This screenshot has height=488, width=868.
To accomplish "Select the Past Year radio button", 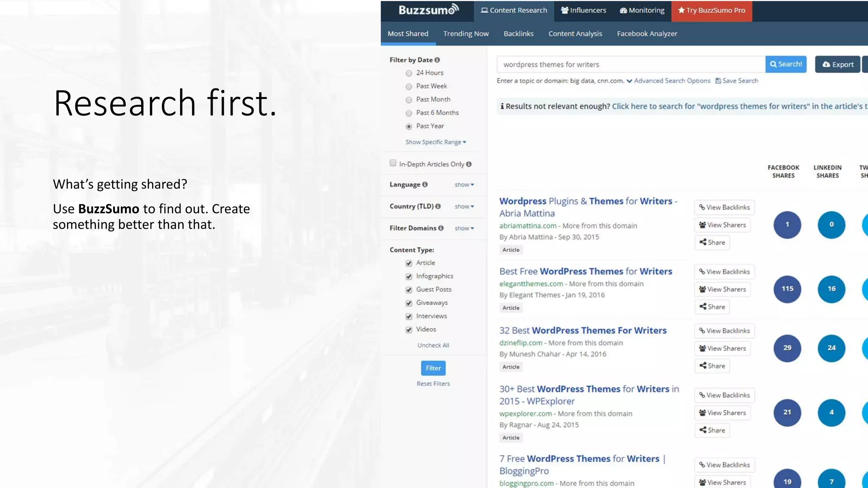I will tap(409, 126).
